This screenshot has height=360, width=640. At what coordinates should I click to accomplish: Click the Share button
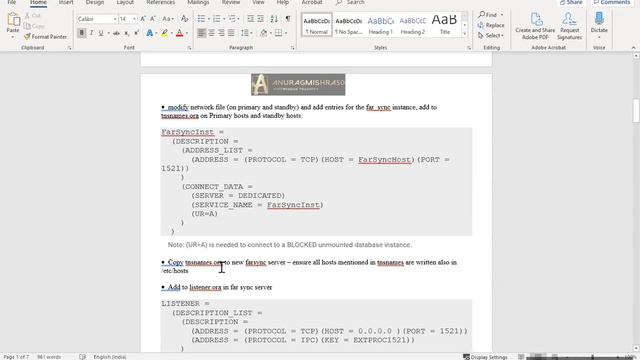point(571,2)
